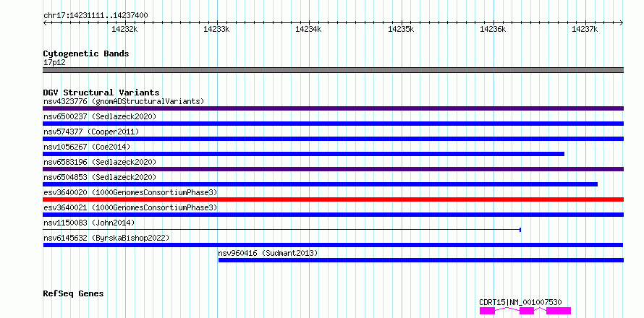Open the nsv574377 (Cooper2011) variant label

tap(91, 132)
